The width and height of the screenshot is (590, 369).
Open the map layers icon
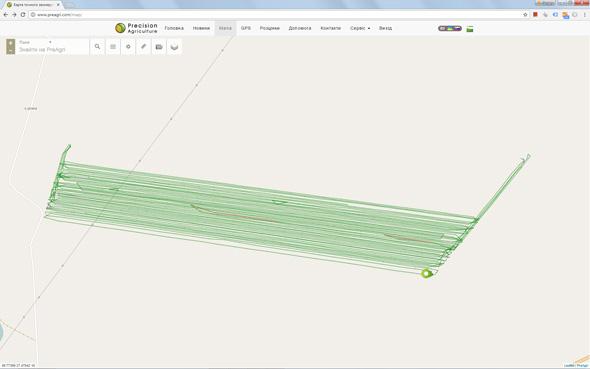click(x=174, y=47)
